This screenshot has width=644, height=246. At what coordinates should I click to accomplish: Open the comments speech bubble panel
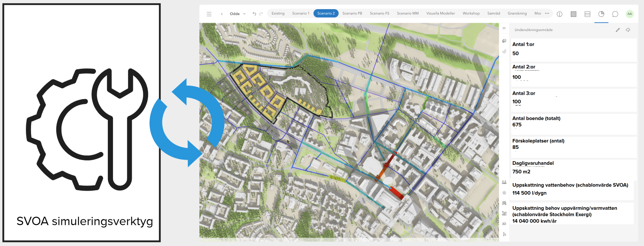[x=615, y=14]
